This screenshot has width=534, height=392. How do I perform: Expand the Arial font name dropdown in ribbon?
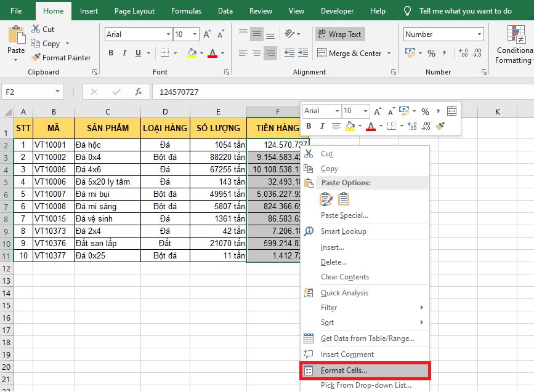169,34
